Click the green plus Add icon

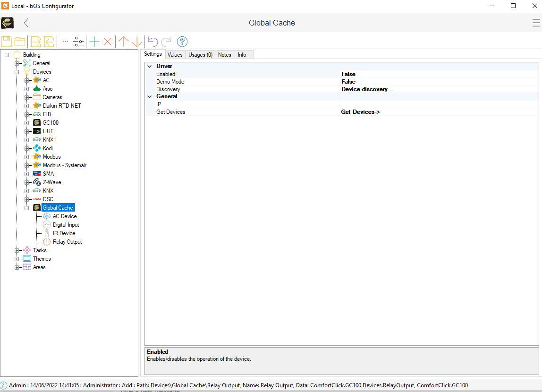(94, 42)
